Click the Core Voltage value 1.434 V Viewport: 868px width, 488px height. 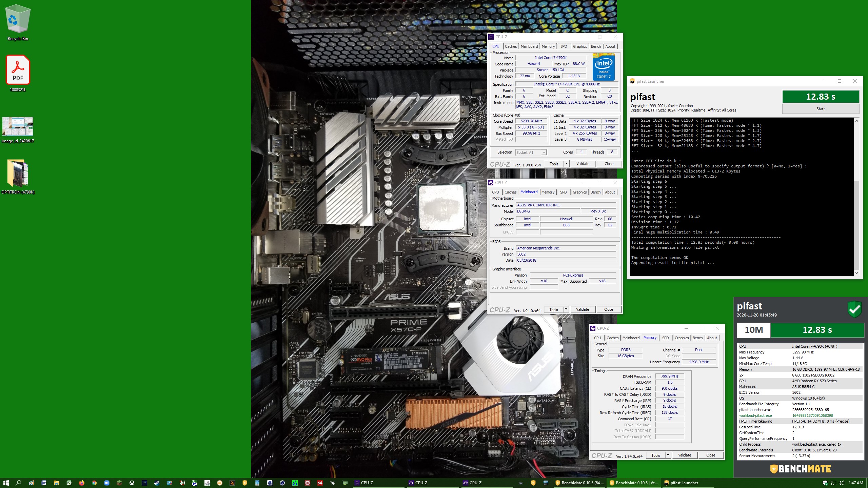pyautogui.click(x=574, y=76)
